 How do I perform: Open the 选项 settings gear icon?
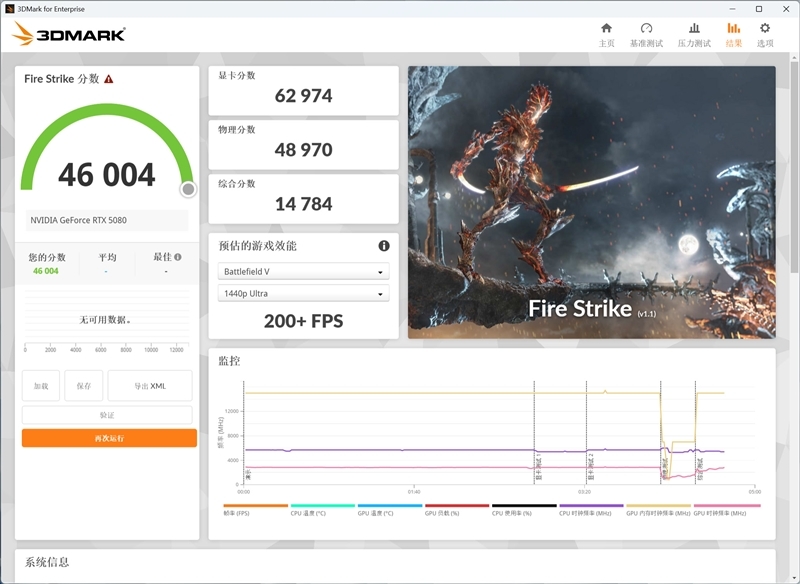pos(764,30)
